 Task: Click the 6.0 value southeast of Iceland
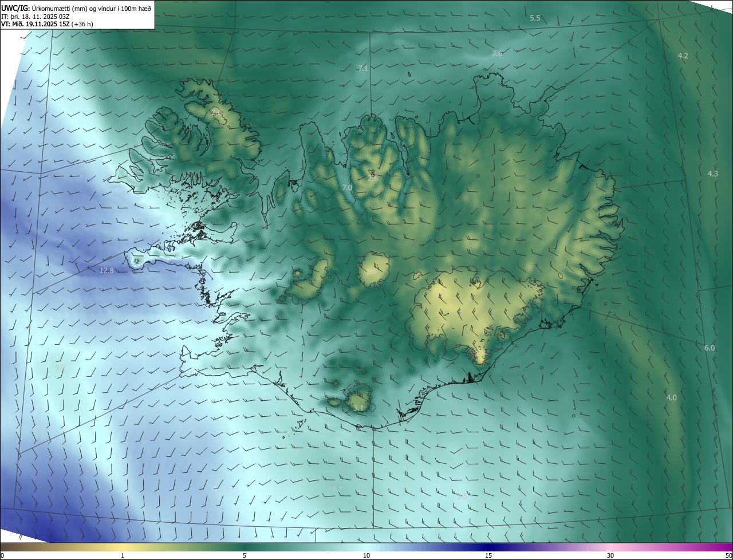(x=710, y=348)
